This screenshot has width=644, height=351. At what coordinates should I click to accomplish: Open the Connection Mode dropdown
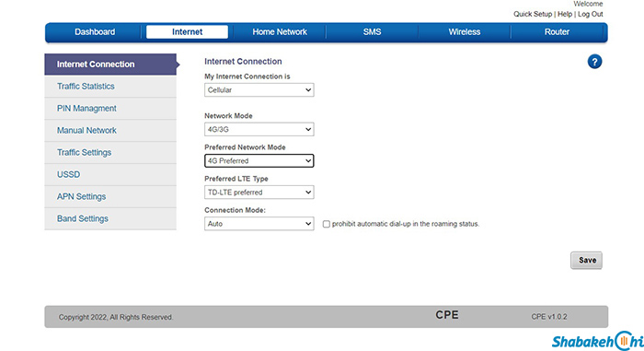coord(259,224)
